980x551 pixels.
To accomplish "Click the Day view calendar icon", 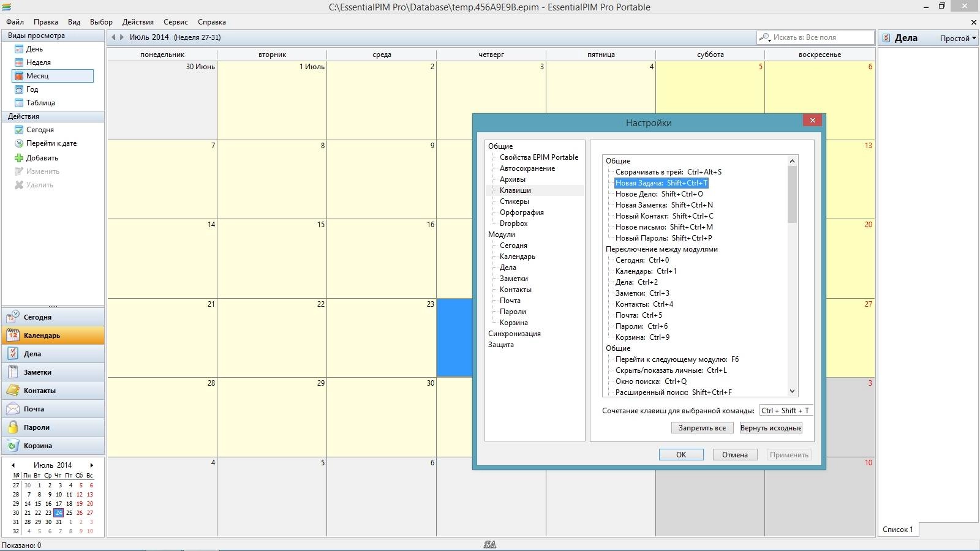I will [x=19, y=49].
